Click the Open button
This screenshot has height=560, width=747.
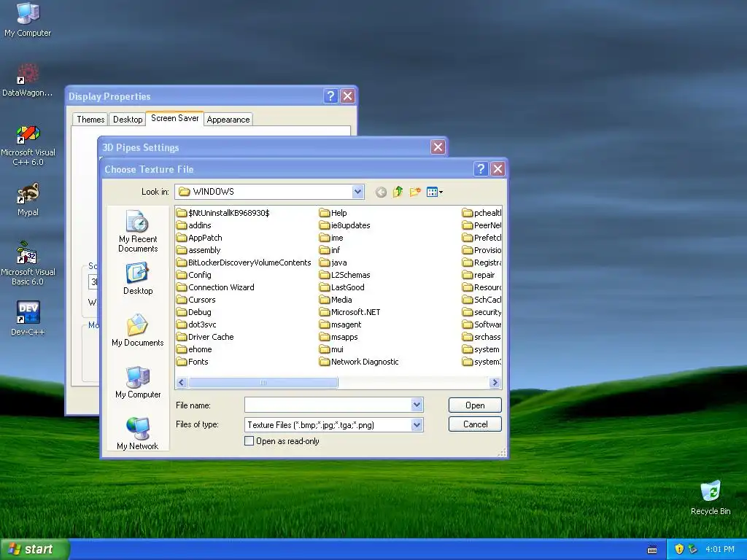click(x=475, y=405)
